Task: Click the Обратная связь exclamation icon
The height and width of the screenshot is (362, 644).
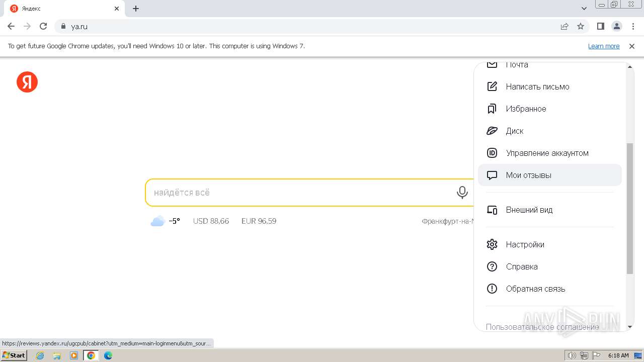Action: (492, 289)
